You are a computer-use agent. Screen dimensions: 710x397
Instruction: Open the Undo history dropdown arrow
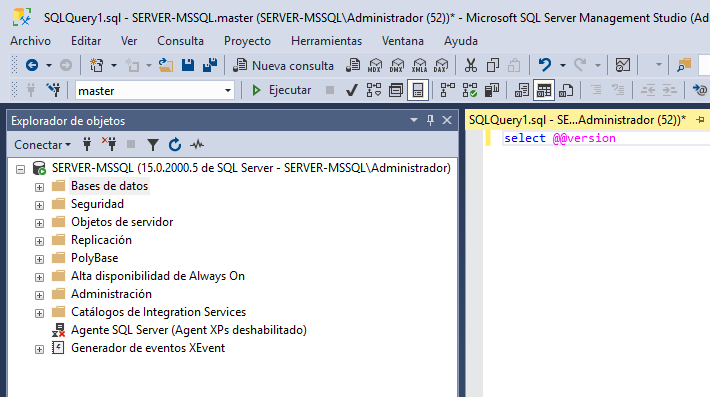coord(563,66)
